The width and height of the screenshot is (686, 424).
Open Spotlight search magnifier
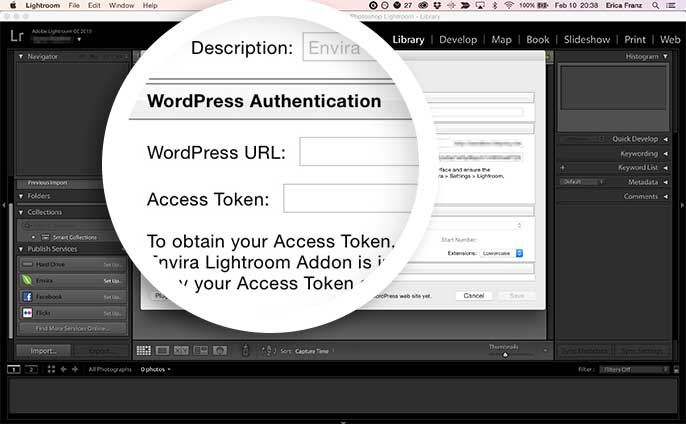click(x=655, y=5)
